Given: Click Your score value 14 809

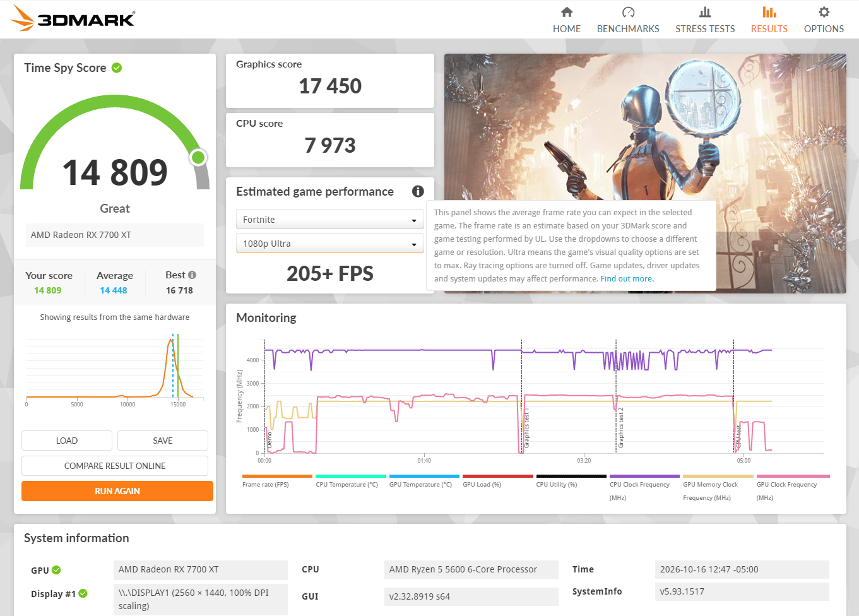Looking at the screenshot, I should coord(48,290).
